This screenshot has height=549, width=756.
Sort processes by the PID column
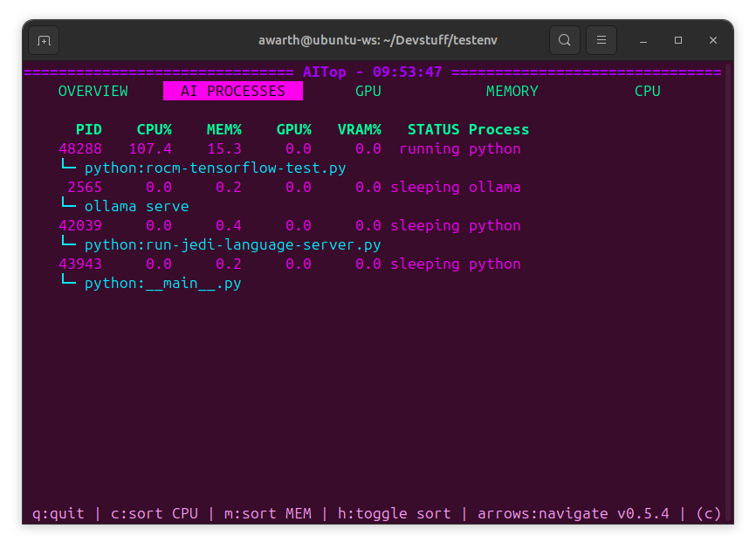[x=88, y=128]
